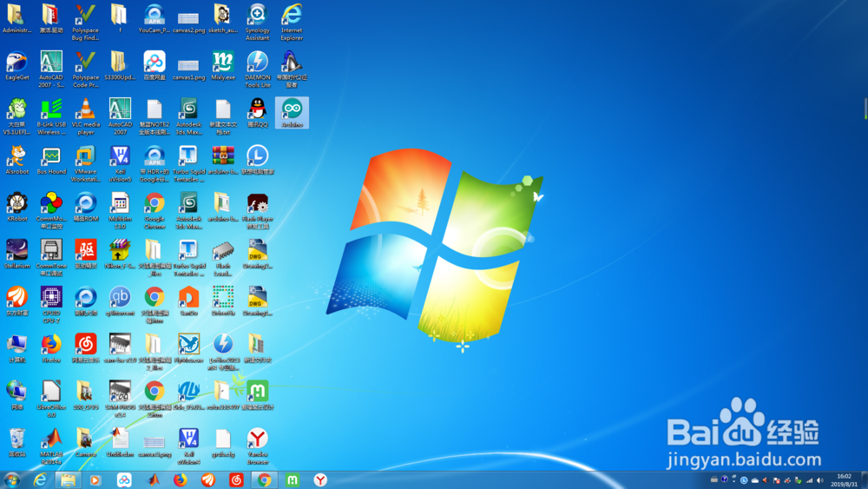
Task: Select the Bus Hound shortcut
Action: [x=51, y=160]
